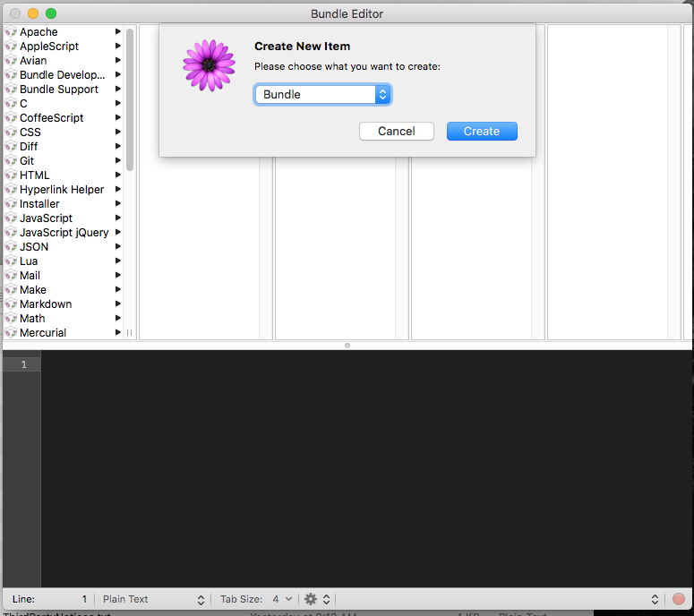The width and height of the screenshot is (694, 616).
Task: Click the JavaScript jQuery bundle icon
Action: [11, 232]
